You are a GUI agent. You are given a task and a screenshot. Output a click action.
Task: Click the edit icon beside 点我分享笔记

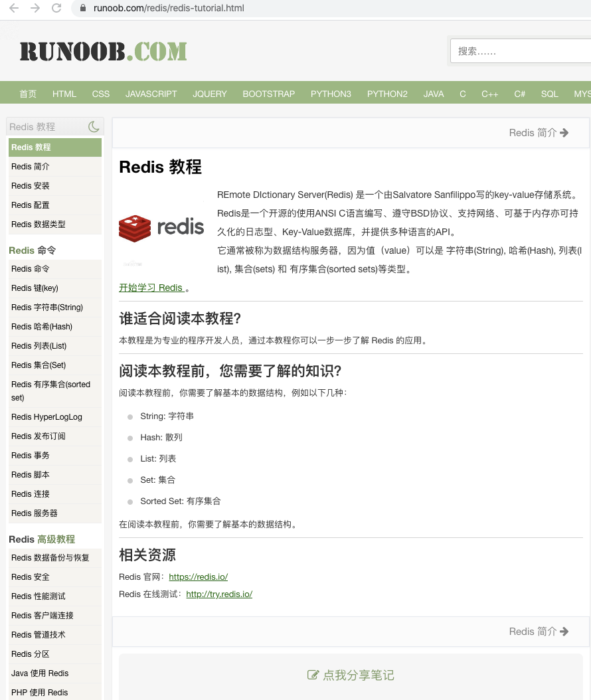tap(313, 675)
